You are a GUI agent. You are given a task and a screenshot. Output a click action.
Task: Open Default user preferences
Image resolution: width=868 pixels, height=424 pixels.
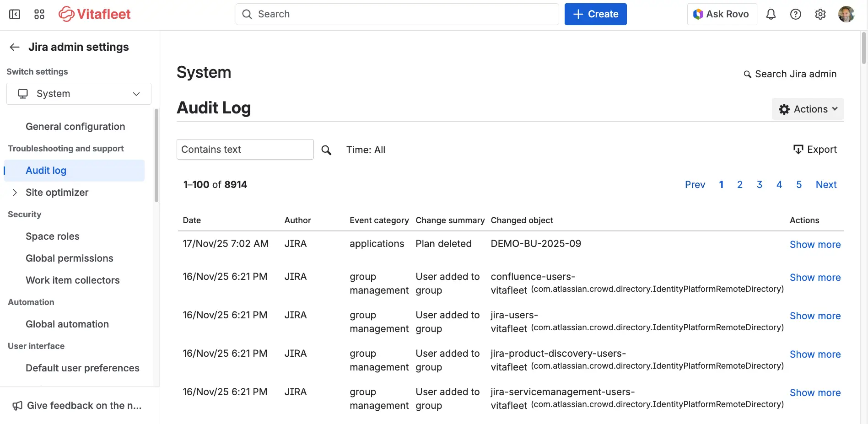82,368
